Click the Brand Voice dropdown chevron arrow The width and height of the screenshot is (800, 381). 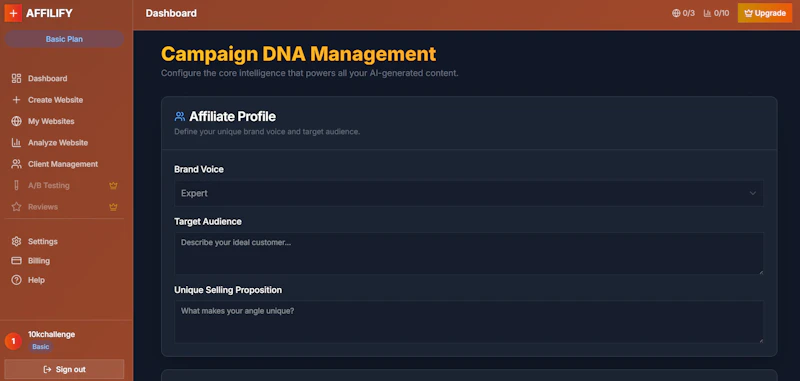click(753, 193)
